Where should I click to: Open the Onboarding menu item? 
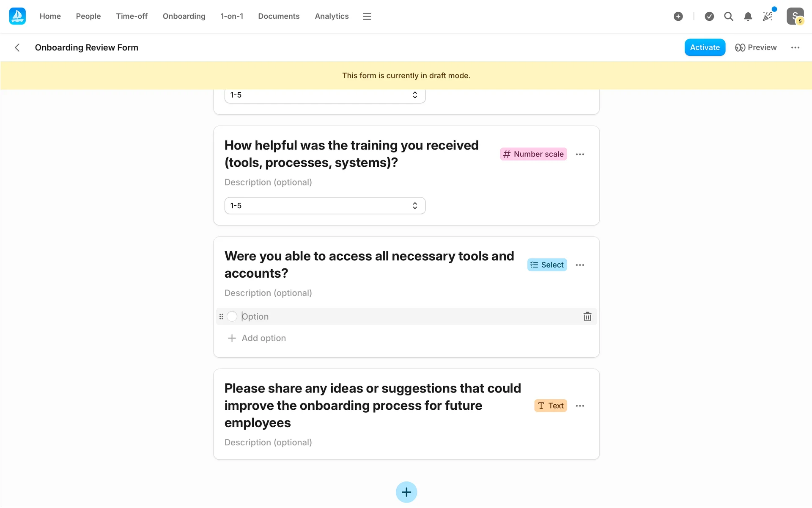[184, 16]
